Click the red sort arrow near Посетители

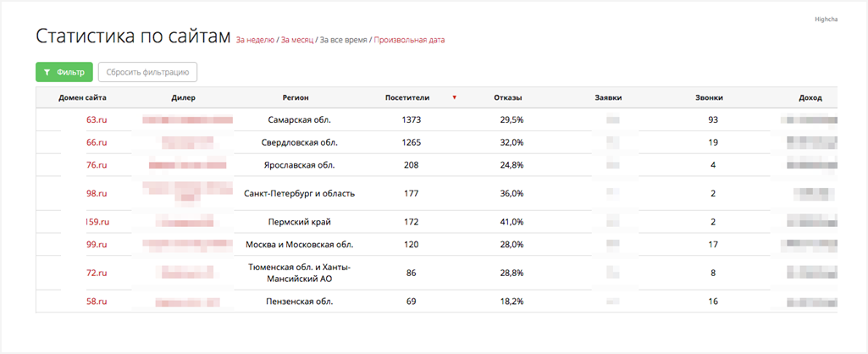pyautogui.click(x=454, y=98)
